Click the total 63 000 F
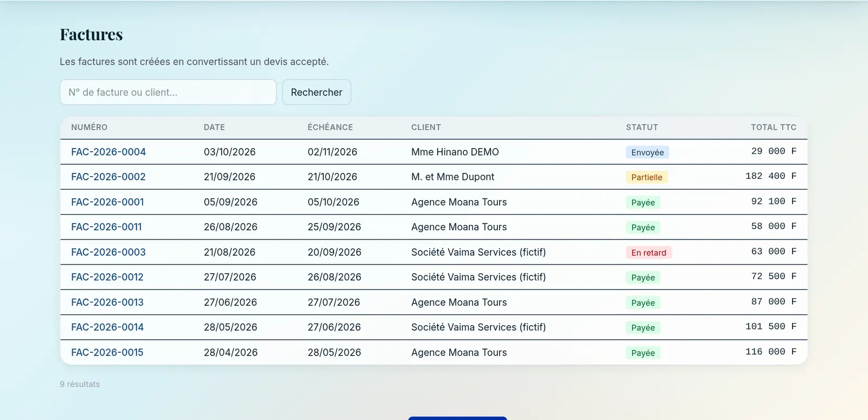This screenshot has width=868, height=420. (x=774, y=251)
